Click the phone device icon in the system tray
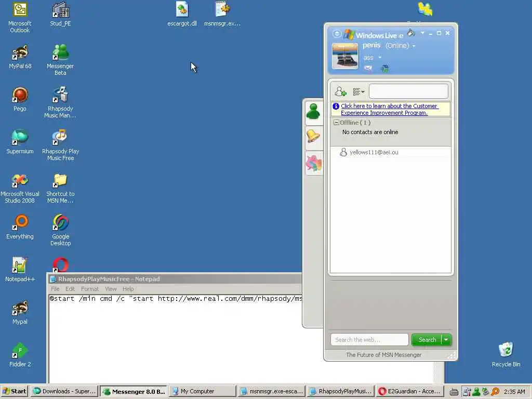The image size is (532, 399). point(467,392)
